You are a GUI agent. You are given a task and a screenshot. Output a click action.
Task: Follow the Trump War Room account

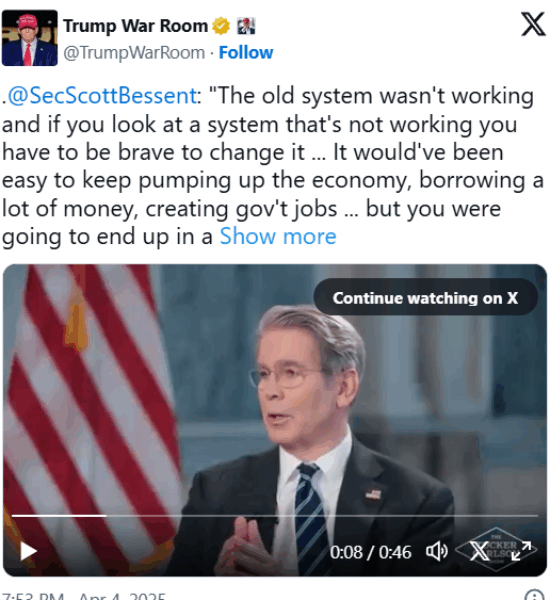tap(246, 52)
